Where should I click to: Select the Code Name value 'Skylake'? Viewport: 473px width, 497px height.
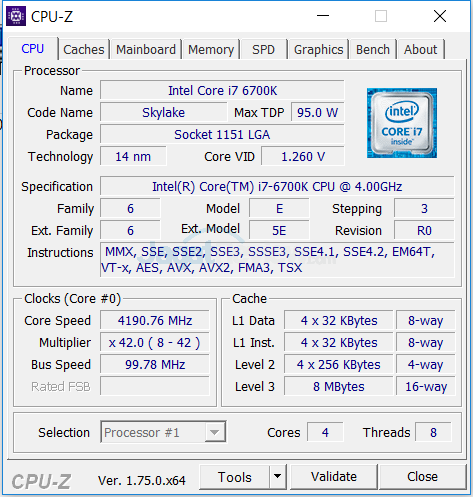click(x=163, y=112)
